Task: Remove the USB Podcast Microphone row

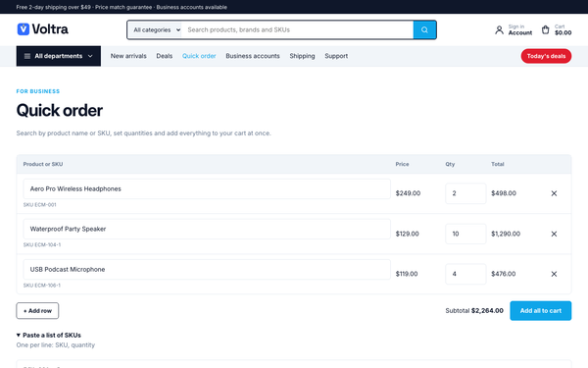Action: click(x=554, y=274)
